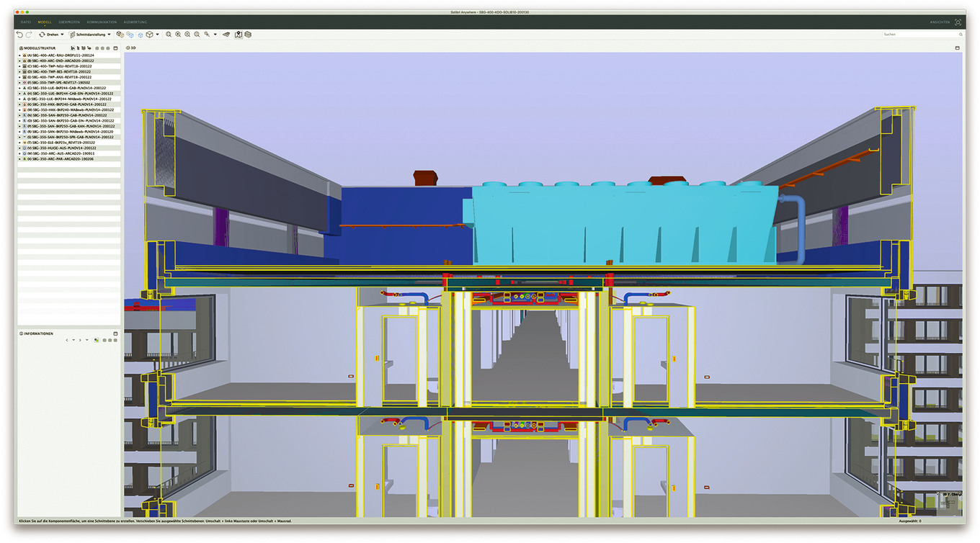Click the first brown cubes visibility icon
Screen dimensions: 980x543
click(120, 35)
